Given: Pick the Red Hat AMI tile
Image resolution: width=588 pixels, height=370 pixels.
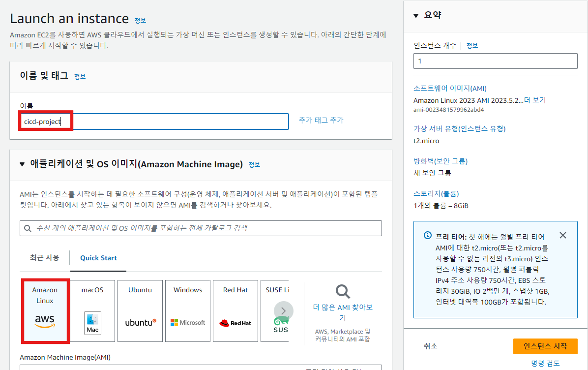Looking at the screenshot, I should tap(235, 310).
